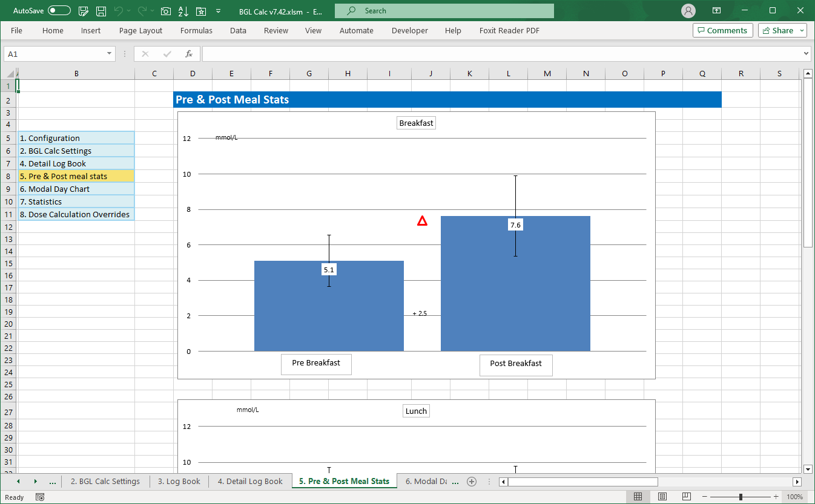Viewport: 815px width, 504px height.
Task: Switch to Page Layout view icon
Action: pos(662,497)
